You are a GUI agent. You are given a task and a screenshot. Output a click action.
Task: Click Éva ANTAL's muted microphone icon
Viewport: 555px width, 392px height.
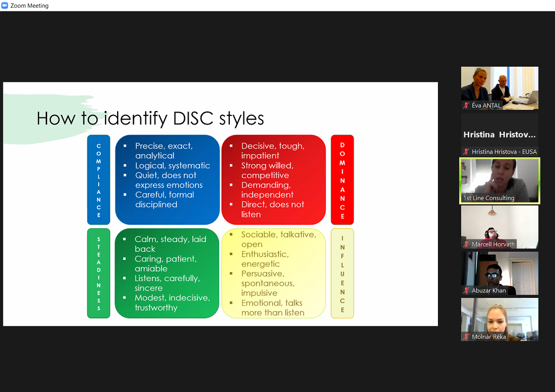point(466,106)
